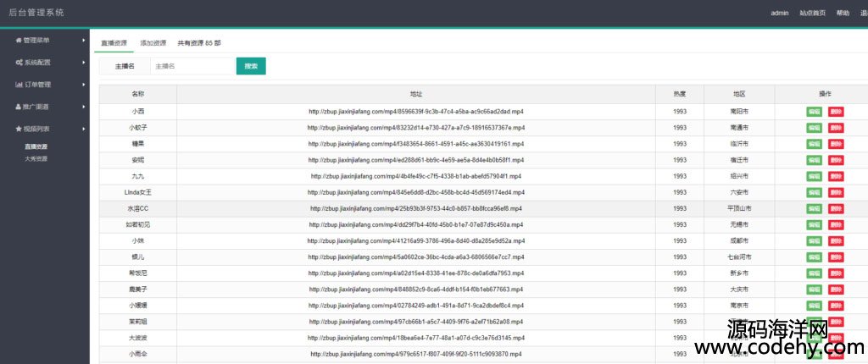
Task: Click the green 编辑 button for 小西
Action: click(814, 112)
